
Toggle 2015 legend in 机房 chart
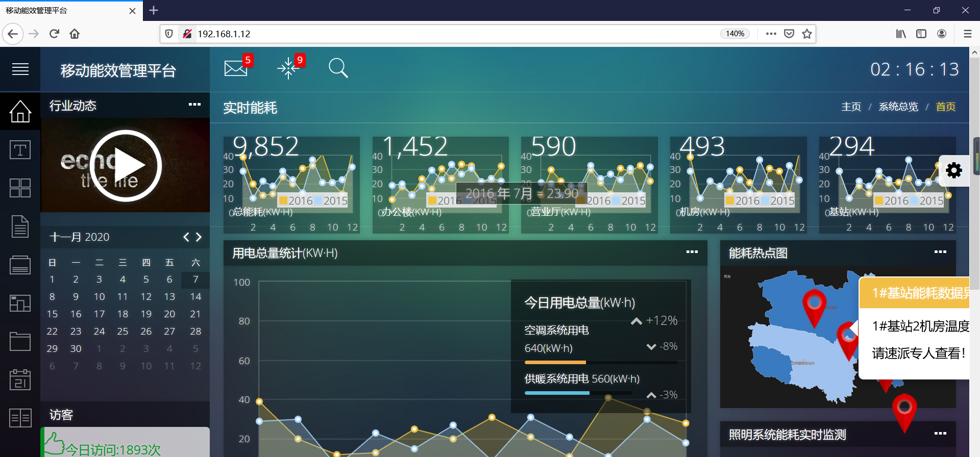pyautogui.click(x=777, y=200)
